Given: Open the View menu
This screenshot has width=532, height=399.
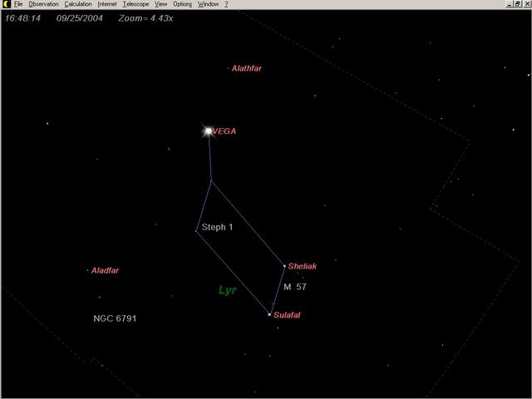Looking at the screenshot, I should (x=161, y=4).
